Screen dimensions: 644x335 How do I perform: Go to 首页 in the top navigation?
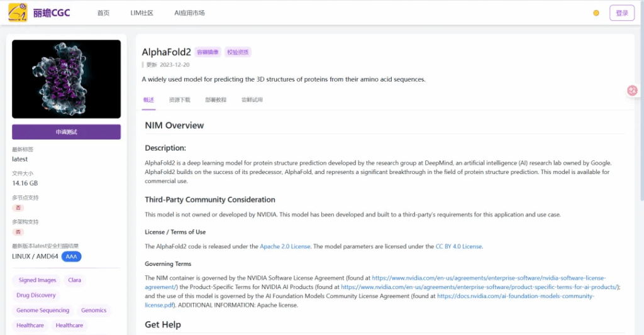(103, 13)
